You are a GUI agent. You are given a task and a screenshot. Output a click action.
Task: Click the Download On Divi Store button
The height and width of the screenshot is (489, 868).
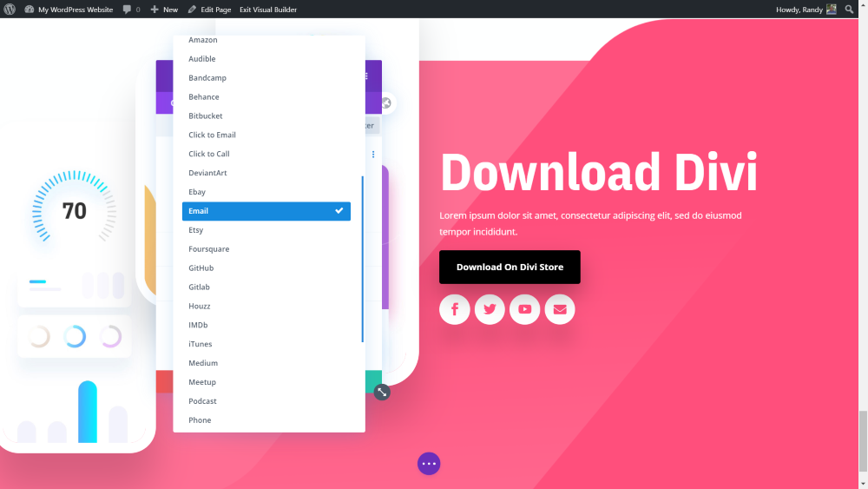(510, 267)
